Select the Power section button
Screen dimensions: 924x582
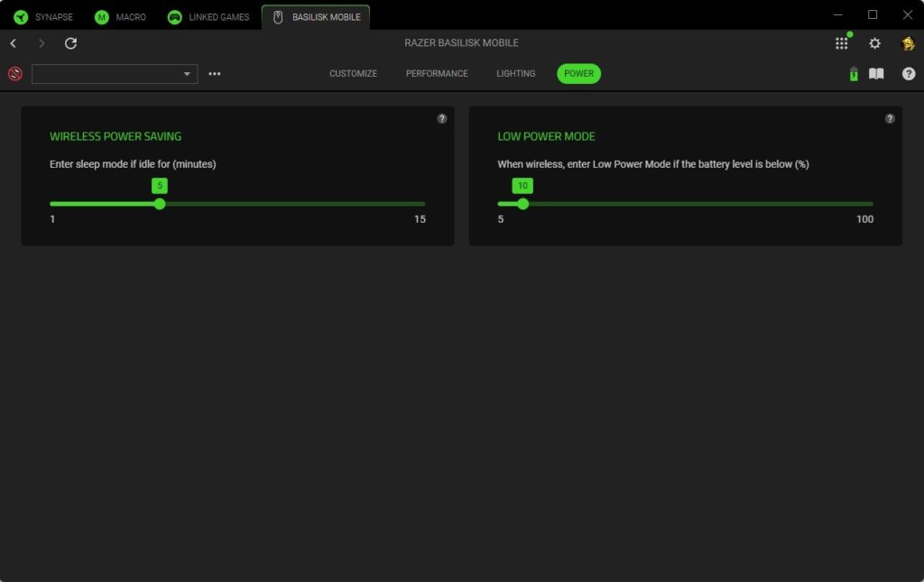pos(578,74)
